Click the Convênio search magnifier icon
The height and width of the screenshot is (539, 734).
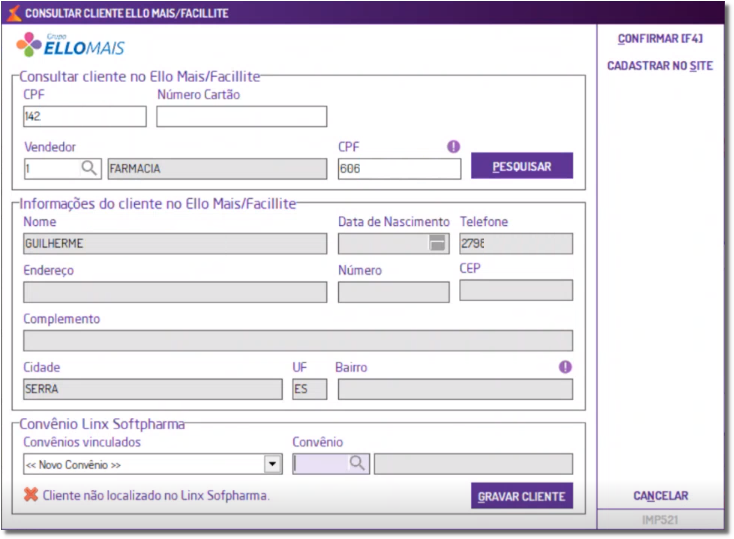tap(357, 464)
